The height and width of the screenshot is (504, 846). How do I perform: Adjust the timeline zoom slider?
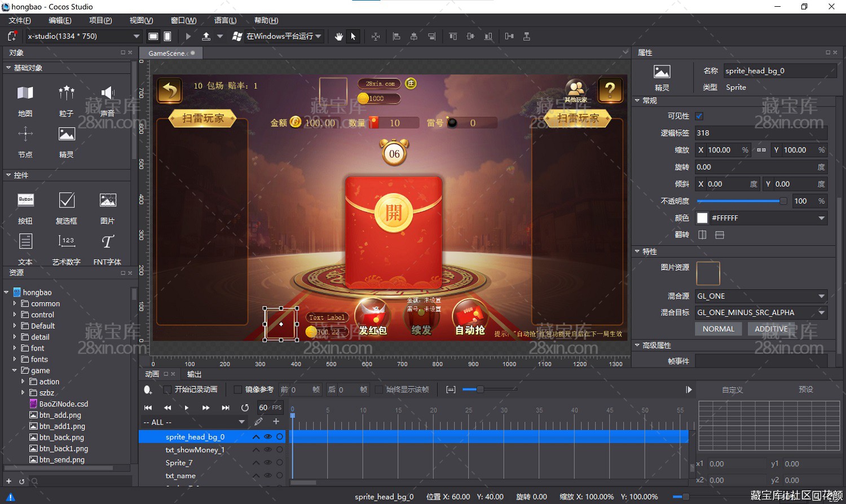pyautogui.click(x=490, y=390)
